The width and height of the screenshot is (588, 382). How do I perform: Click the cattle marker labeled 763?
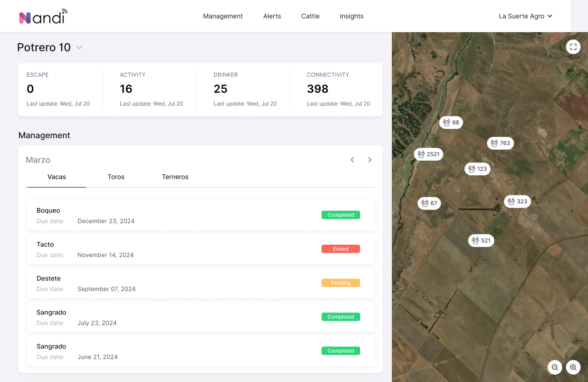tap(500, 143)
